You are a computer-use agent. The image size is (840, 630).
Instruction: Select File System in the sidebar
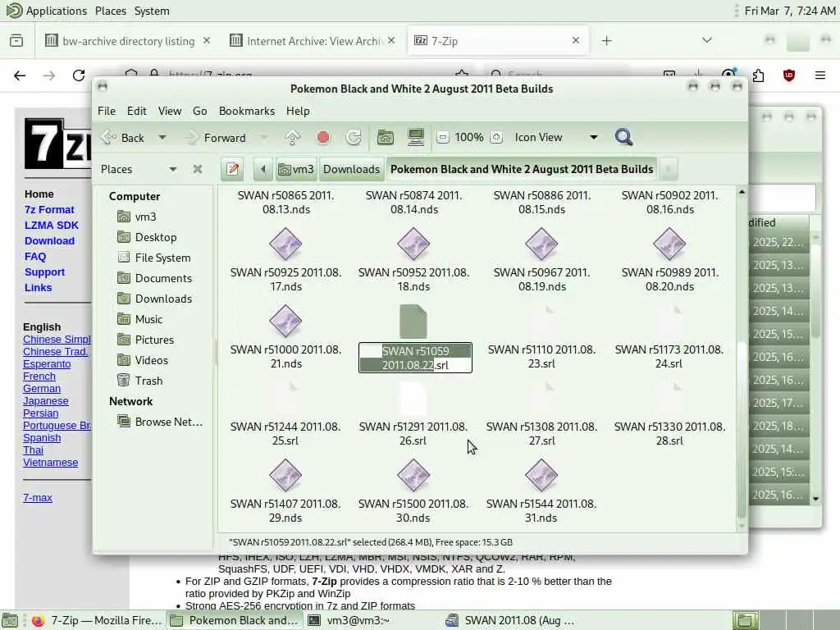162,258
